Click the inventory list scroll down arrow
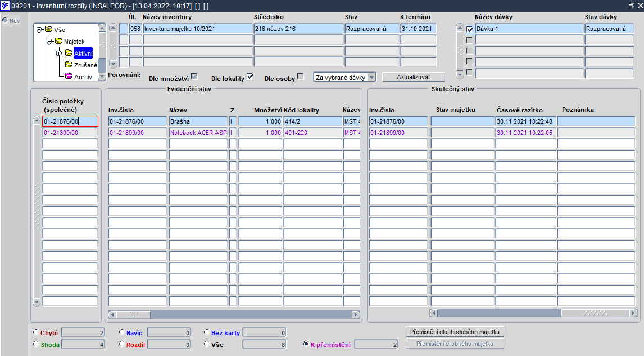 coord(114,64)
